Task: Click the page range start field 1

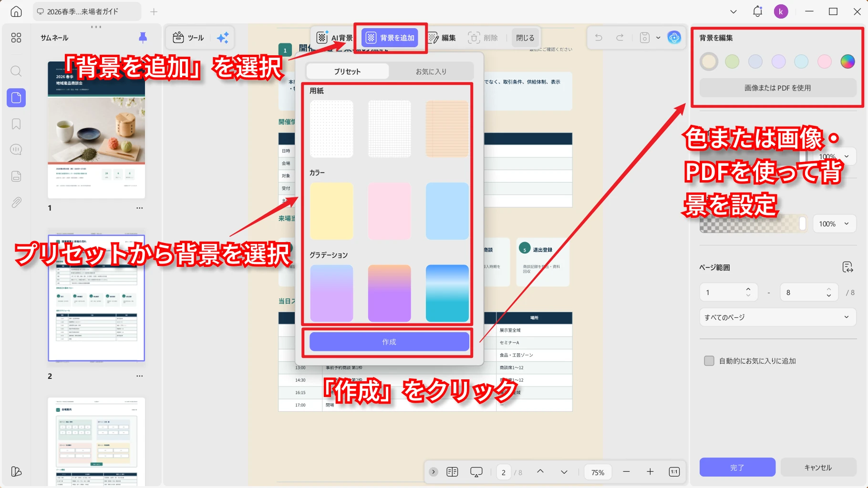Action: 729,292
